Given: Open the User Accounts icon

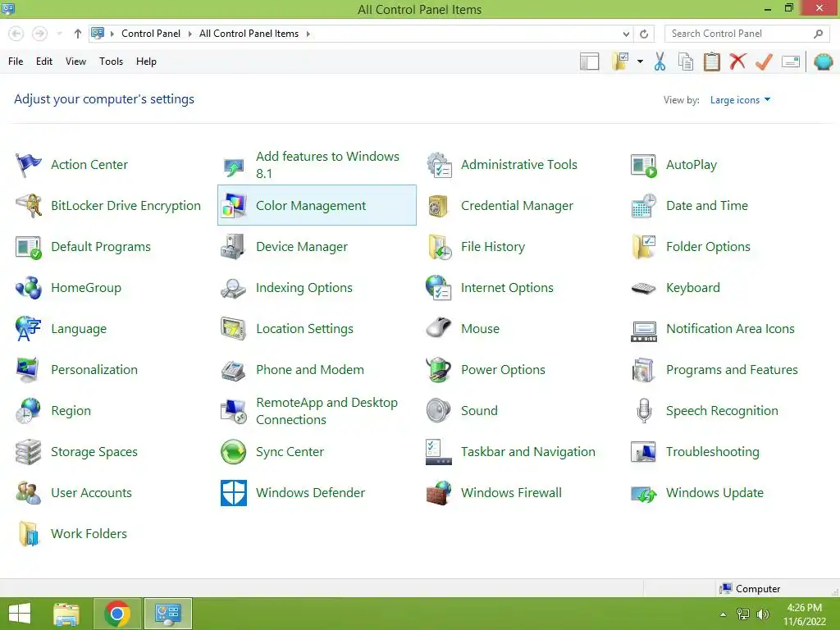Looking at the screenshot, I should coord(29,493).
